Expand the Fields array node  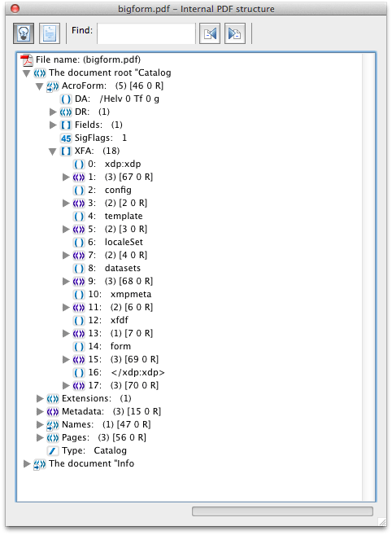pyautogui.click(x=53, y=125)
